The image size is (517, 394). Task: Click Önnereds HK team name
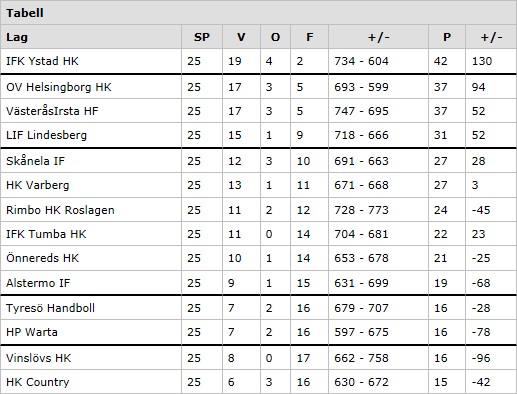[42, 258]
